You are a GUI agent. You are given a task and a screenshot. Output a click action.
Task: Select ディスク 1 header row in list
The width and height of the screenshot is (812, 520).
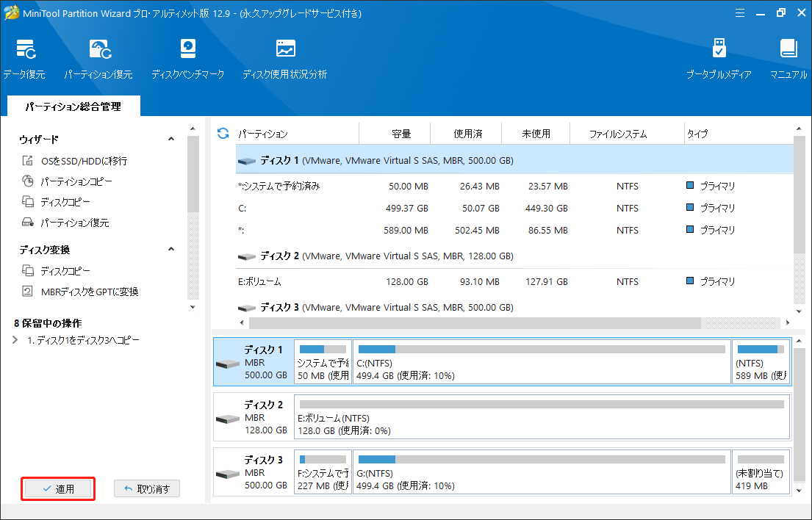(x=514, y=160)
